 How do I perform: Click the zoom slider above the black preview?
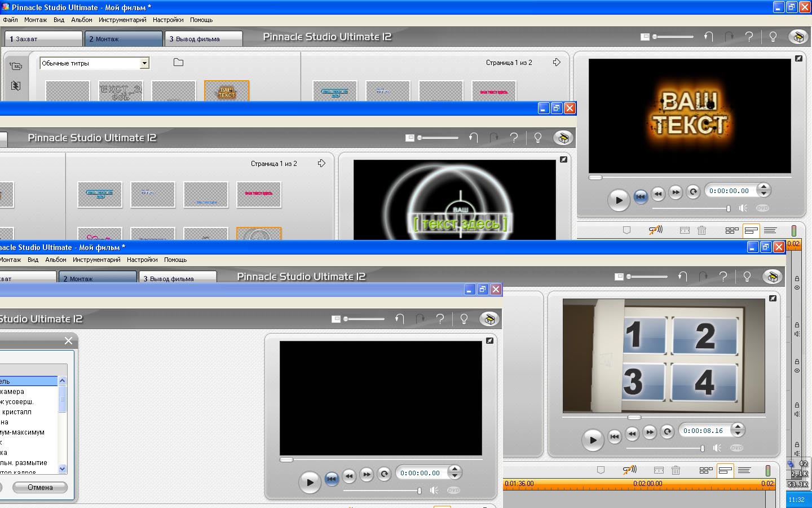364,319
